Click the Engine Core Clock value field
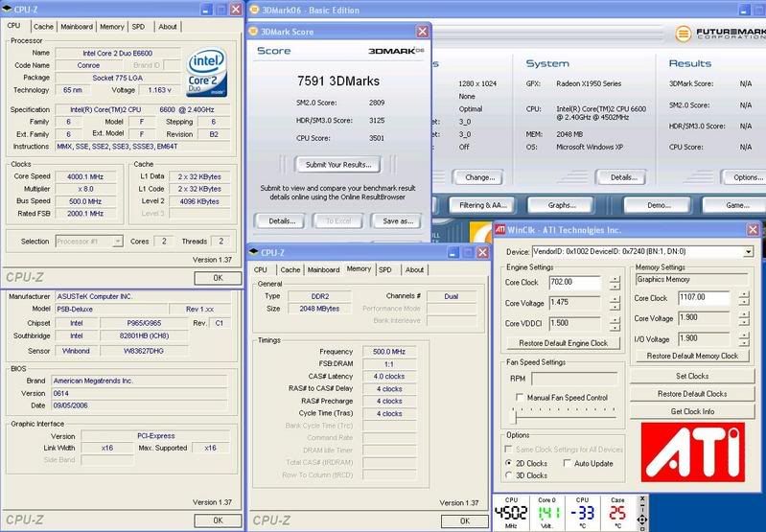Image resolution: width=766 pixels, height=532 pixels. (x=573, y=282)
